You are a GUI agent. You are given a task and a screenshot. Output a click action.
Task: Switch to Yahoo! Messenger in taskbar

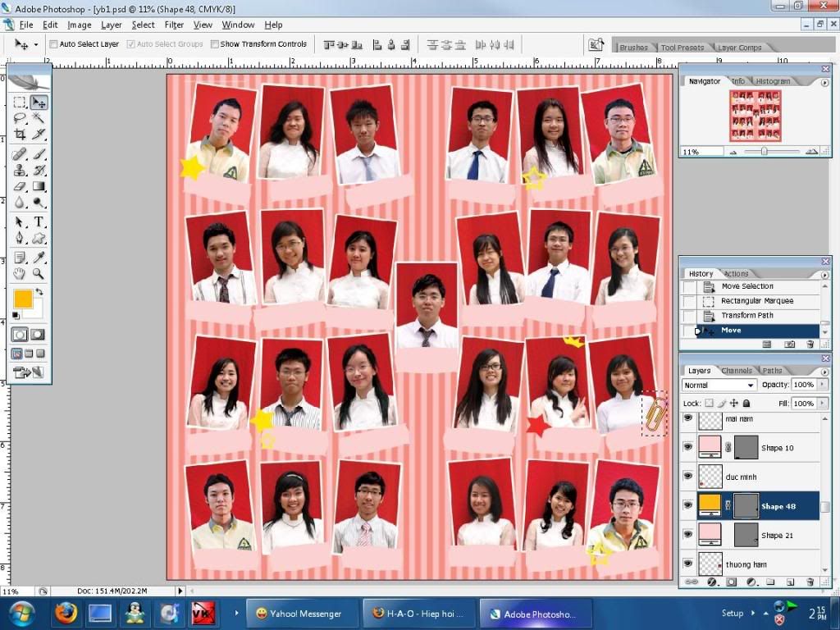click(302, 614)
